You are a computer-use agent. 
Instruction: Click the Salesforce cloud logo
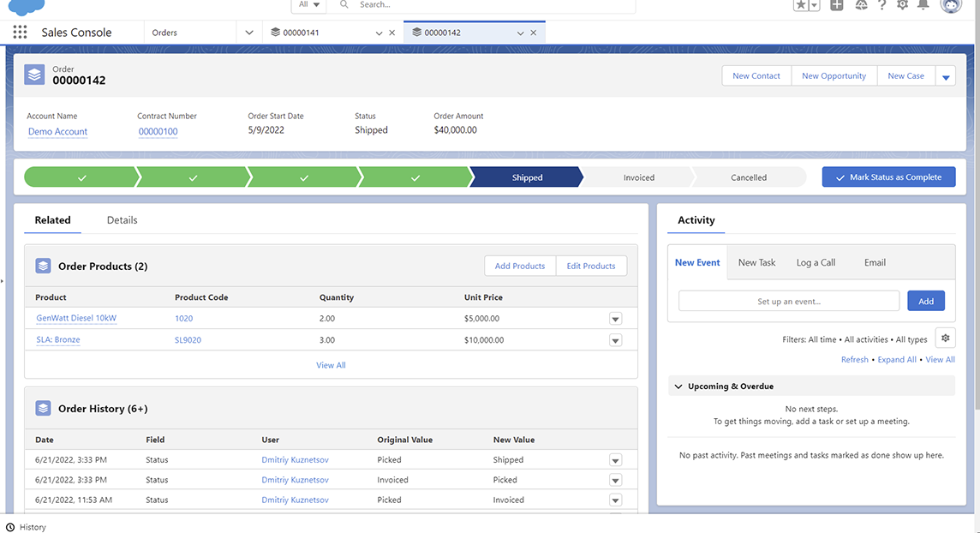pyautogui.click(x=27, y=7)
